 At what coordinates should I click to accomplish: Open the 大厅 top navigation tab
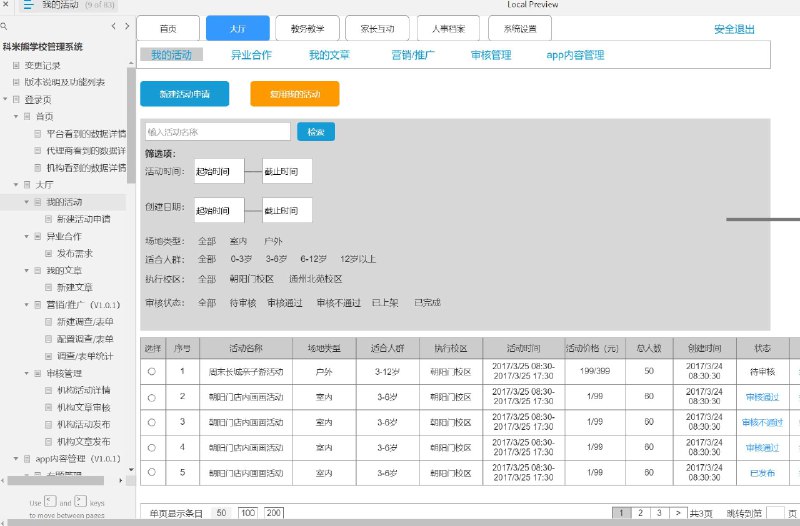(x=238, y=29)
